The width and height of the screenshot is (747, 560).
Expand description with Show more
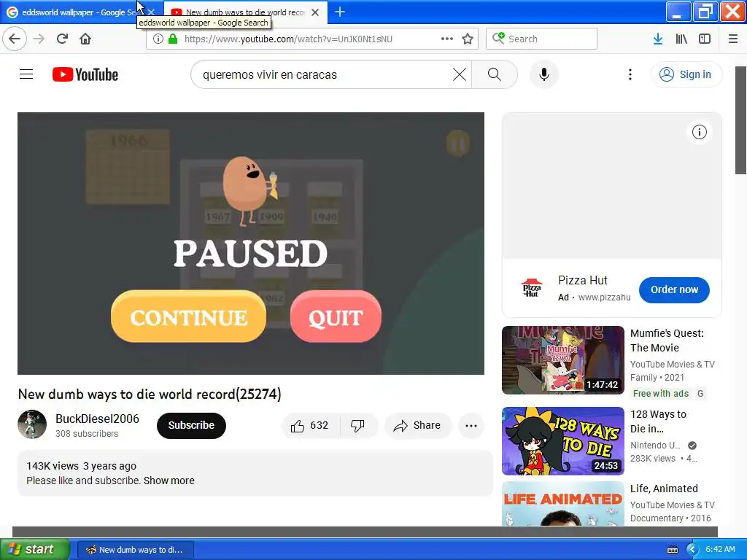tap(169, 481)
